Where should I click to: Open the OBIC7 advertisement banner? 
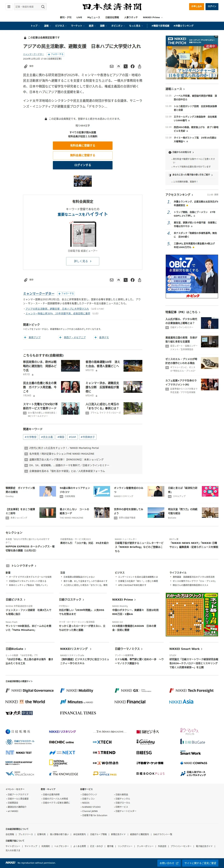pyautogui.click(x=192, y=276)
